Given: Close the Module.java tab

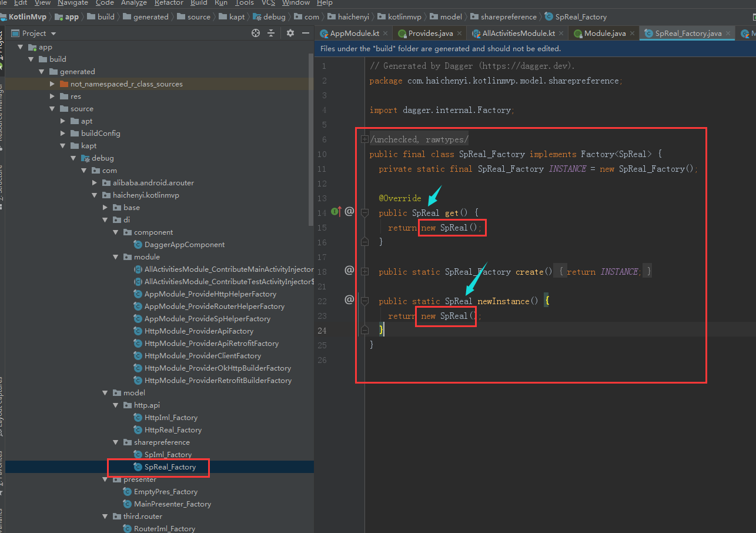Looking at the screenshot, I should (633, 34).
